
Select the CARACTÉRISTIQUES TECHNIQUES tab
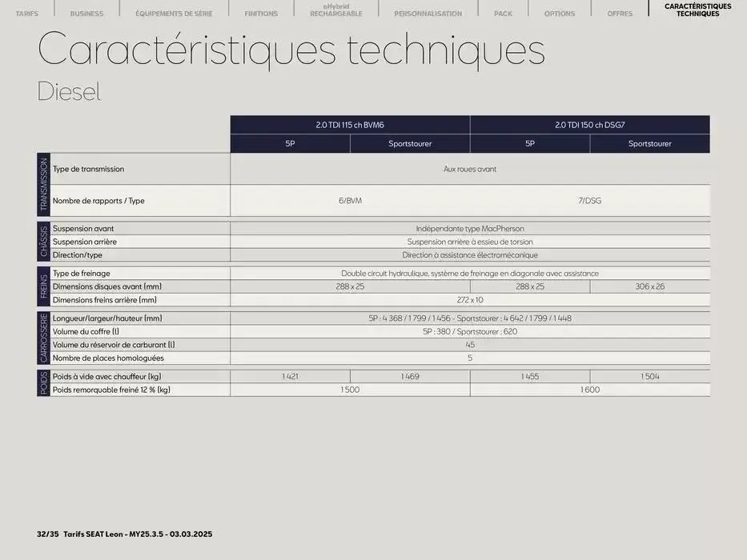(x=697, y=10)
